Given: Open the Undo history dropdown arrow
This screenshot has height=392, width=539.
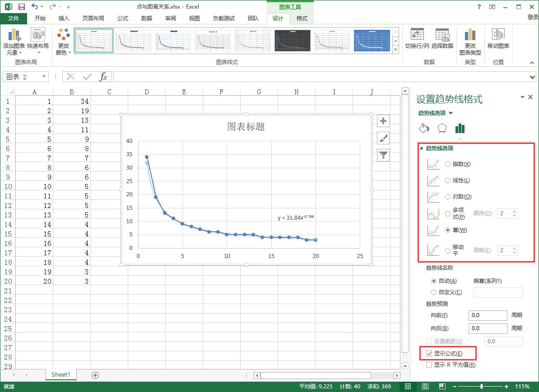Looking at the screenshot, I should coord(42,6).
